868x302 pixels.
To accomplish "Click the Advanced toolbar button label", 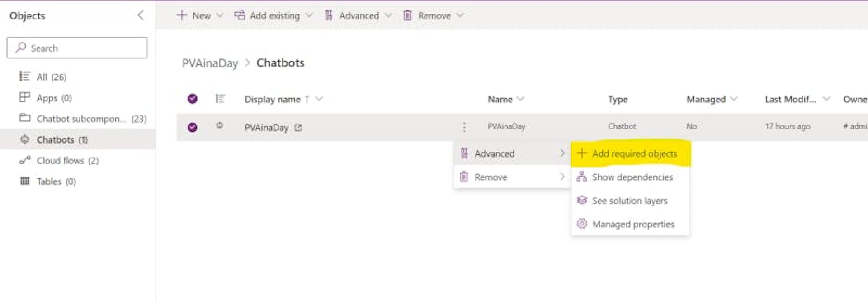I will pos(359,15).
